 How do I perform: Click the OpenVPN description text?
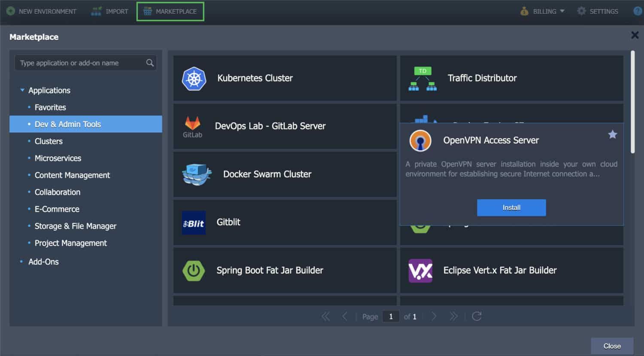[511, 169]
